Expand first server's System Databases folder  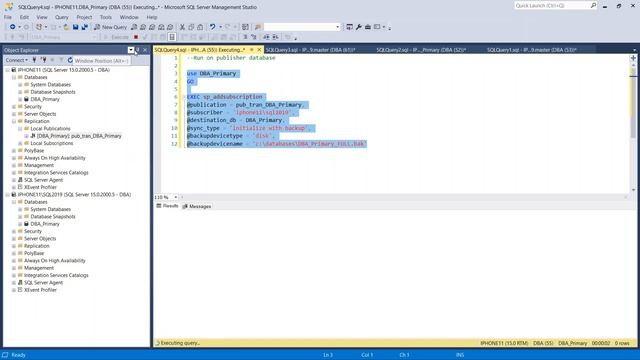[x=20, y=85]
